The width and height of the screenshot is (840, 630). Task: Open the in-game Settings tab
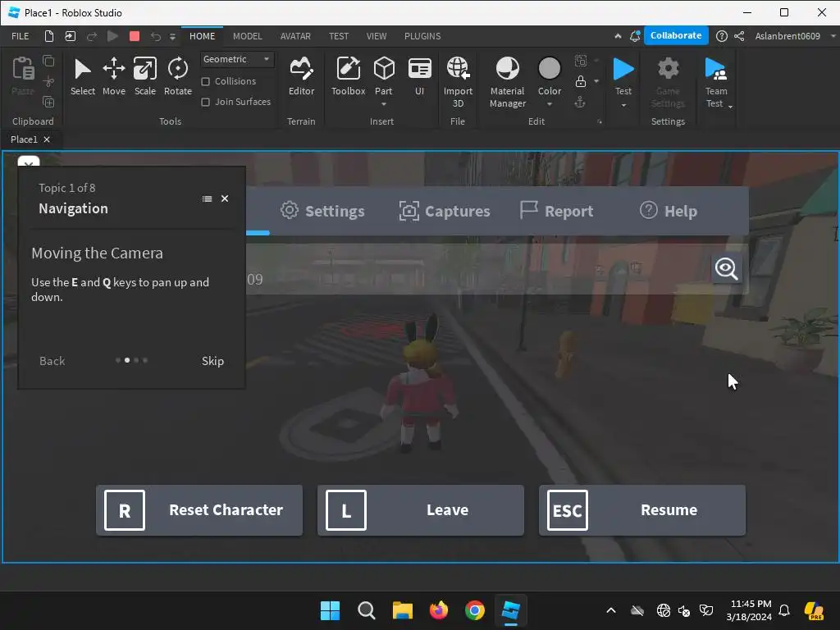322,211
